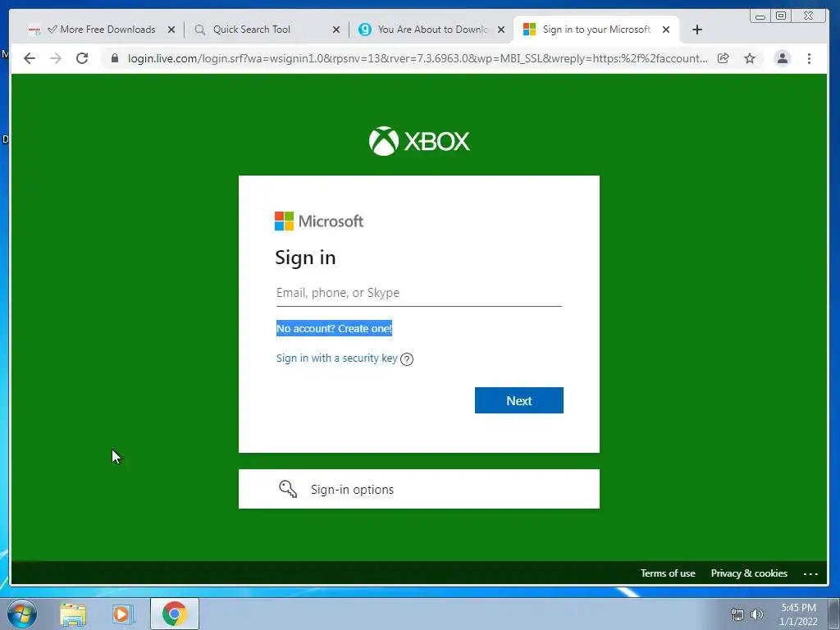
Task: Open a new tab with the plus button
Action: pyautogui.click(x=697, y=30)
